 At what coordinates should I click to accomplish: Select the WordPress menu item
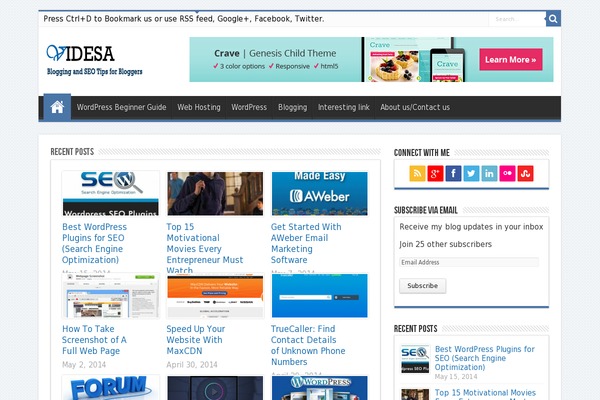tap(249, 108)
